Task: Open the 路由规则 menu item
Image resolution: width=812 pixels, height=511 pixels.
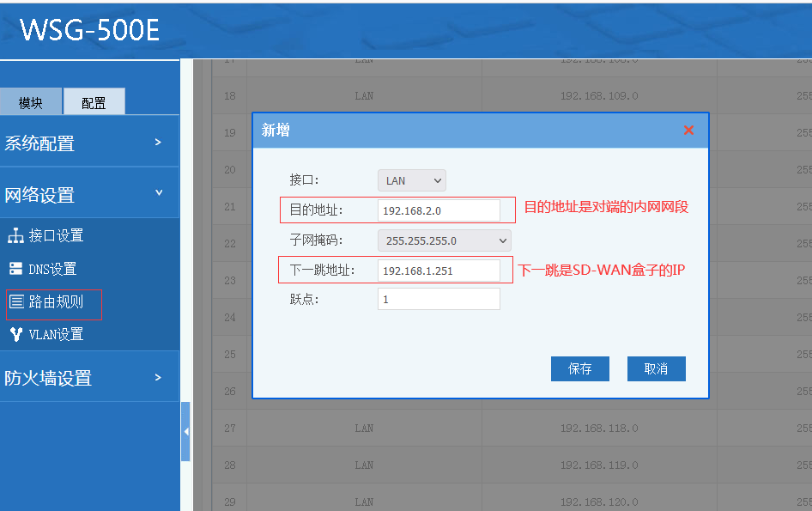Action: pos(56,302)
